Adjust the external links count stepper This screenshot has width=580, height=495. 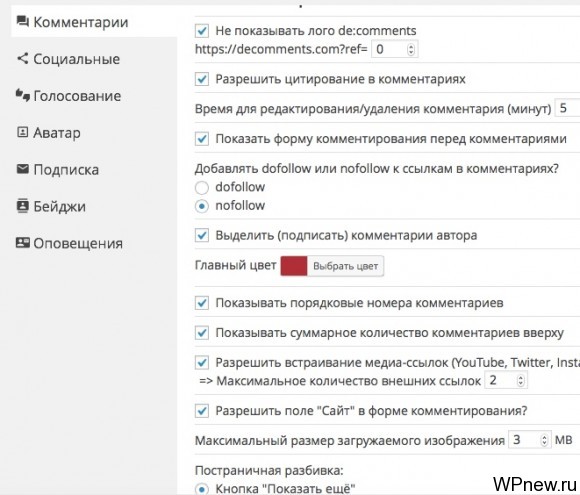520,381
